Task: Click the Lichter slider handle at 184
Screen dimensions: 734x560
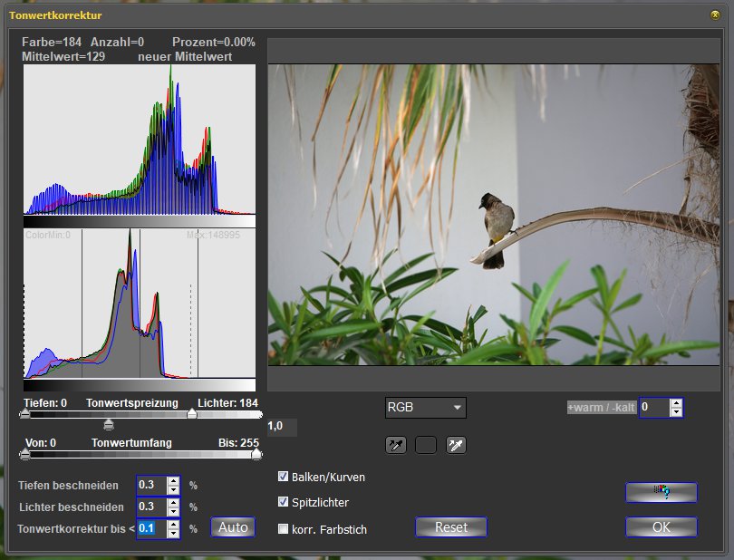Action: (x=191, y=414)
